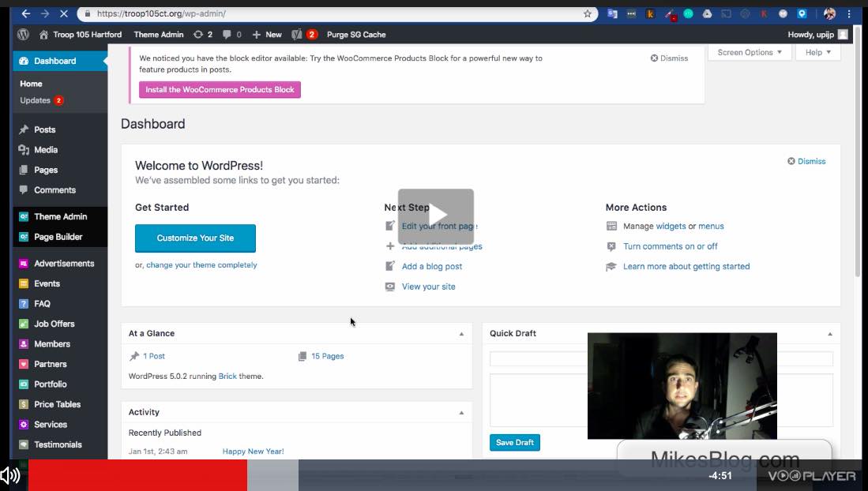Image resolution: width=868 pixels, height=491 pixels.
Task: Click the Partners sidebar icon
Action: [x=23, y=364]
